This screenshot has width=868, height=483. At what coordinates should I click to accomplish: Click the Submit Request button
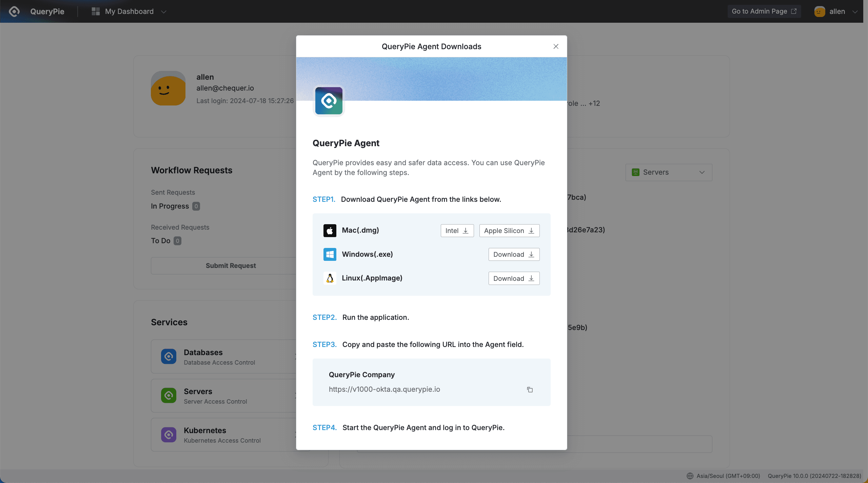point(231,266)
